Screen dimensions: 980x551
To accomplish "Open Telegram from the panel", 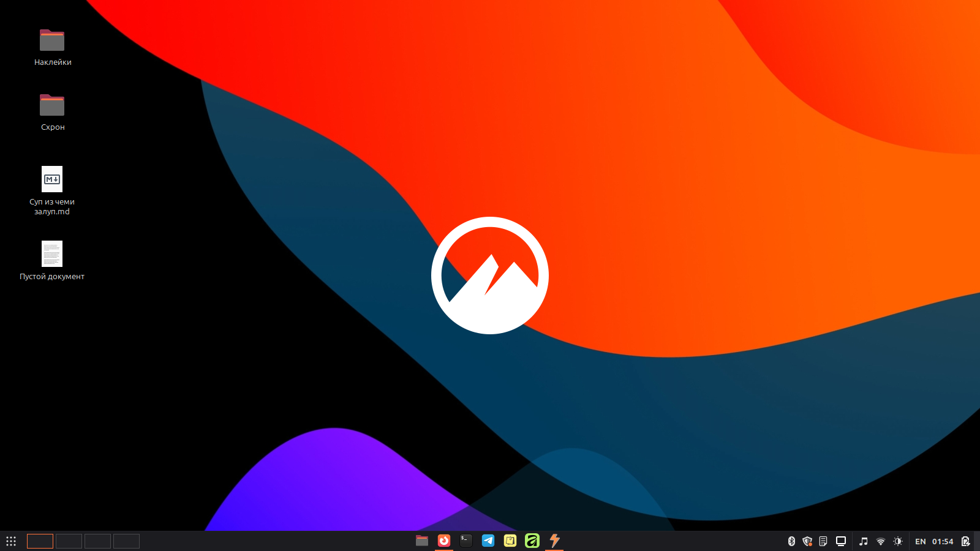I will point(488,541).
